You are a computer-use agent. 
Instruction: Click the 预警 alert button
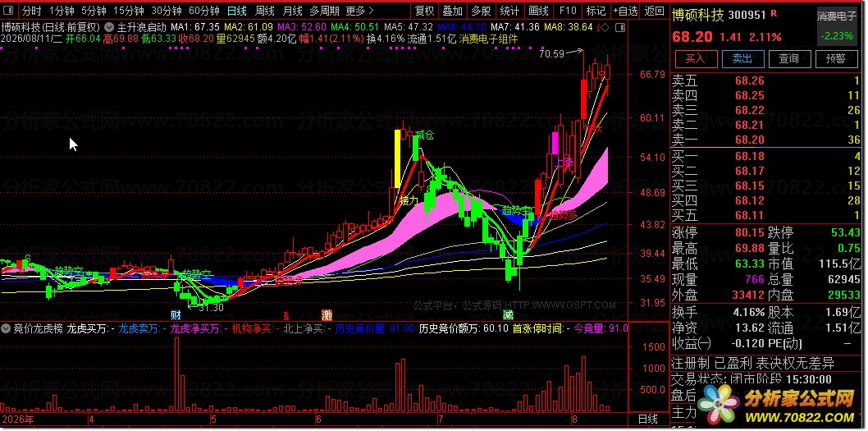point(835,59)
